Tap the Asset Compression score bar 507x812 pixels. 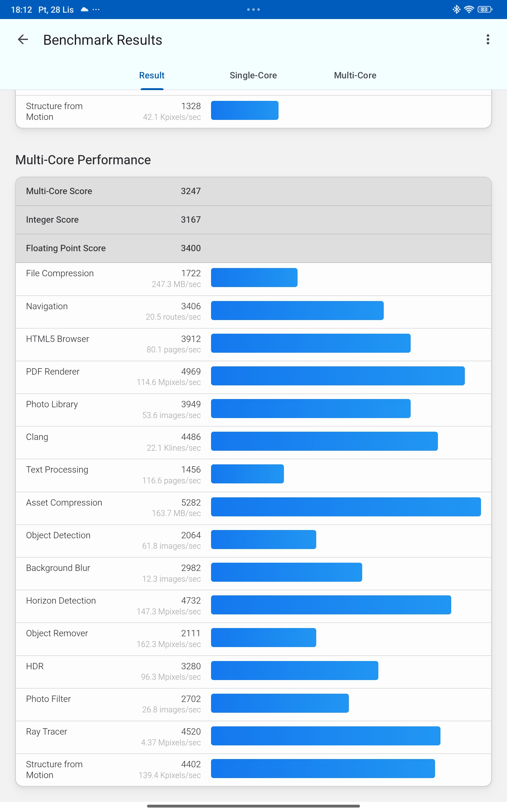click(346, 507)
